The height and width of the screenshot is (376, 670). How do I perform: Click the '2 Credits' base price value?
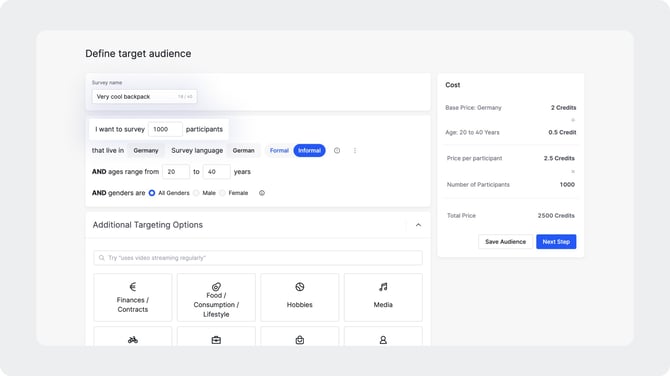563,108
